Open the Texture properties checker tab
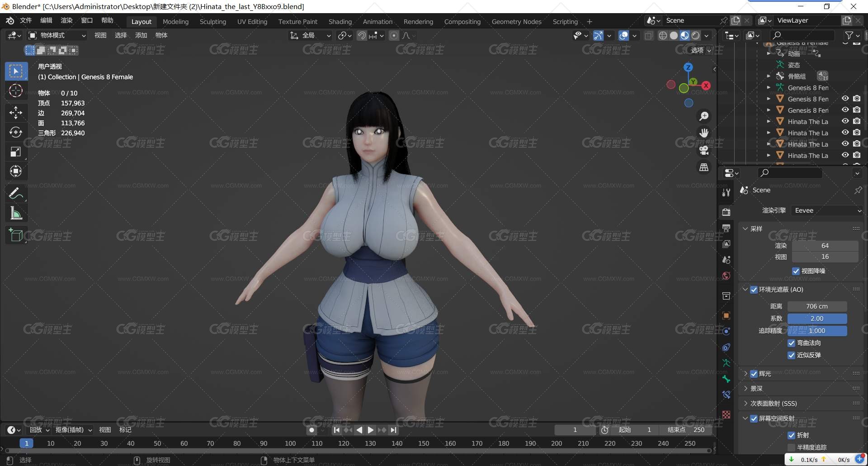This screenshot has height=466, width=868. click(726, 414)
